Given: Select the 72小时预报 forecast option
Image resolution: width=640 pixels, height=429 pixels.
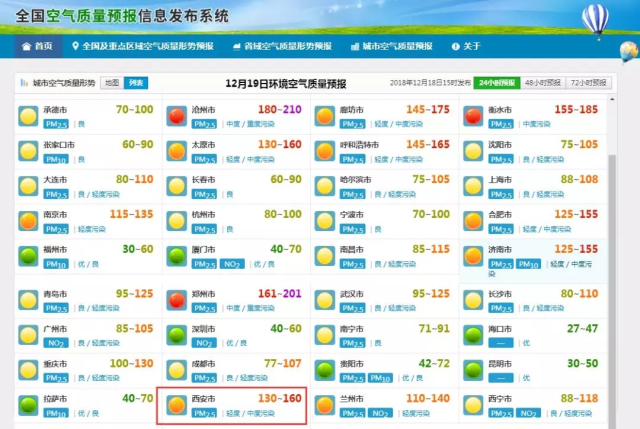Looking at the screenshot, I should pos(591,83).
